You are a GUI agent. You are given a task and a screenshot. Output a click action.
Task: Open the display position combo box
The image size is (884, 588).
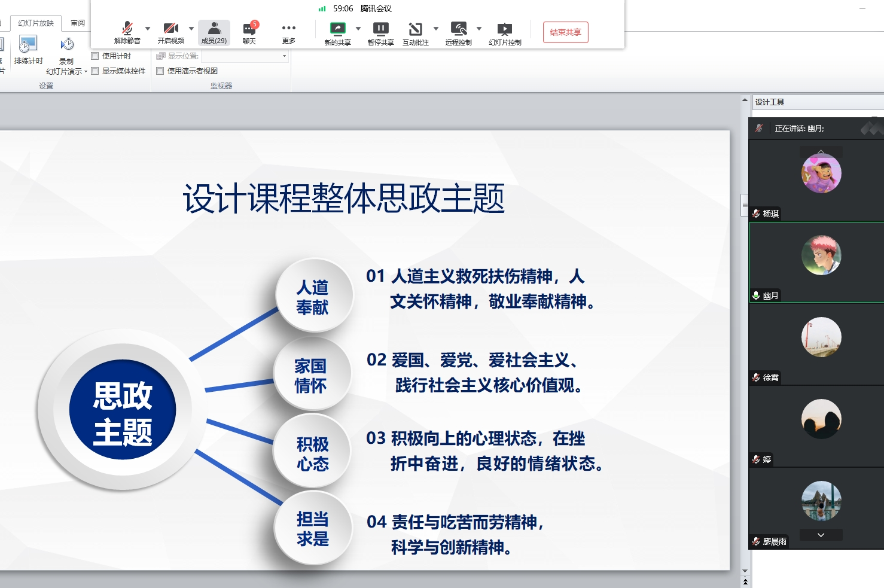(245, 56)
